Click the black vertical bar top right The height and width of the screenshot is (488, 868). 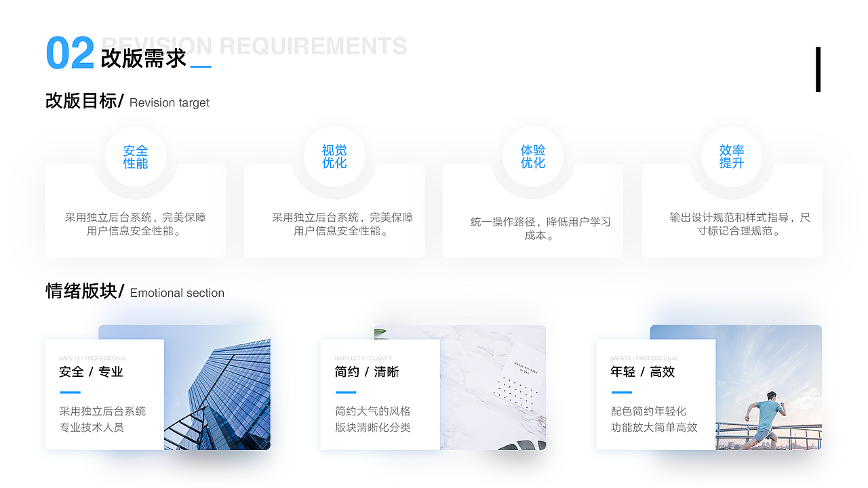click(x=818, y=70)
